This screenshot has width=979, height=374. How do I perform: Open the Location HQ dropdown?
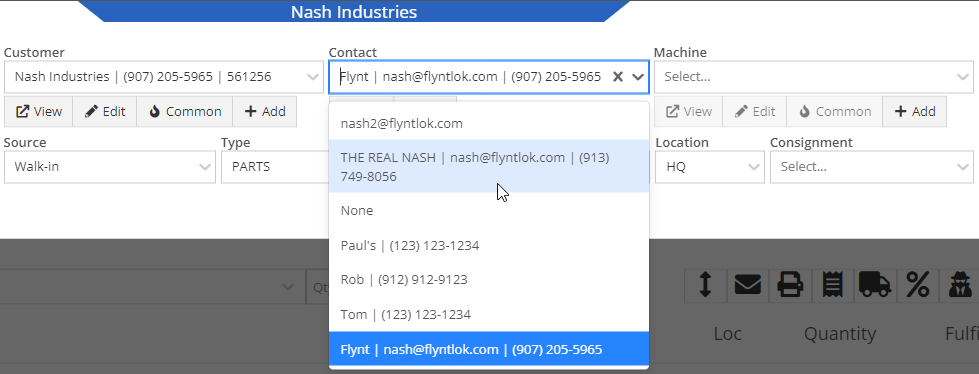click(709, 167)
